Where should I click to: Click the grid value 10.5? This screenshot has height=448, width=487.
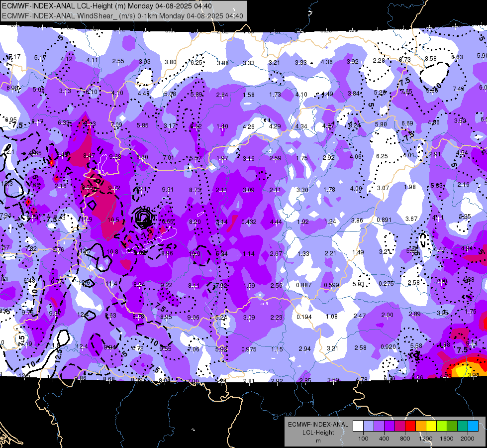click(113, 220)
